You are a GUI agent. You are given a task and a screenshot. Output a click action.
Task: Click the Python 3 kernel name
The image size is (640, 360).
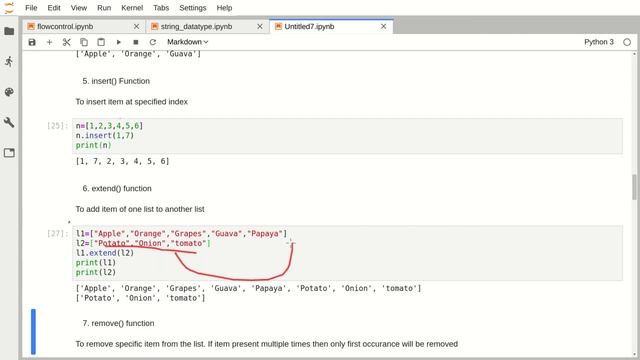pyautogui.click(x=599, y=42)
